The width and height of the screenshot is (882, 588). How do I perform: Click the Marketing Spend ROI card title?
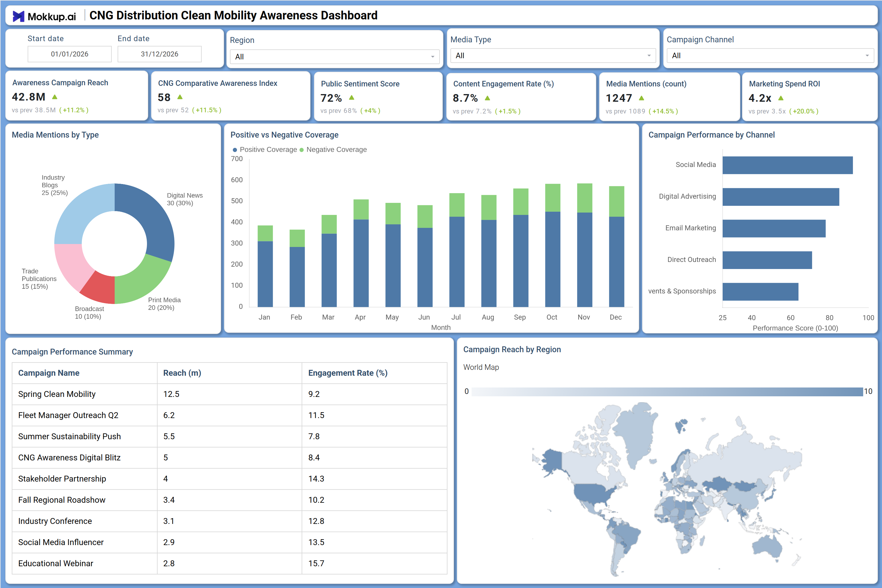[x=784, y=84]
